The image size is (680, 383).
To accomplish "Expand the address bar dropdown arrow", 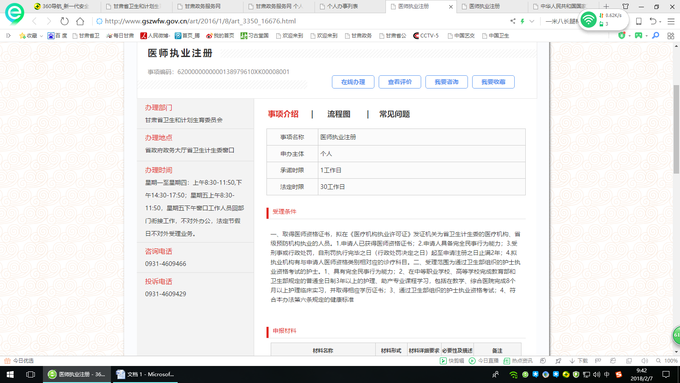I will tap(532, 21).
